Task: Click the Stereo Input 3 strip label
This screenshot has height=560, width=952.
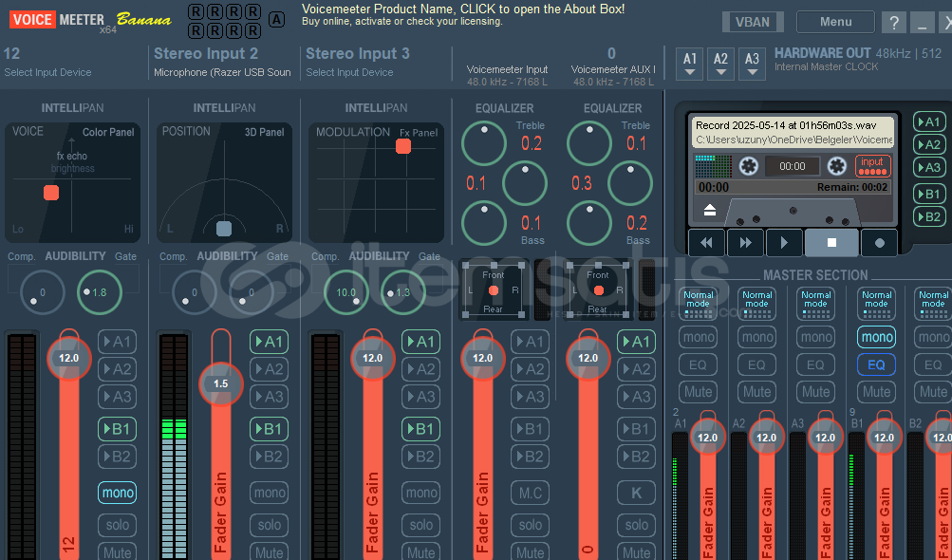Action: tap(358, 53)
